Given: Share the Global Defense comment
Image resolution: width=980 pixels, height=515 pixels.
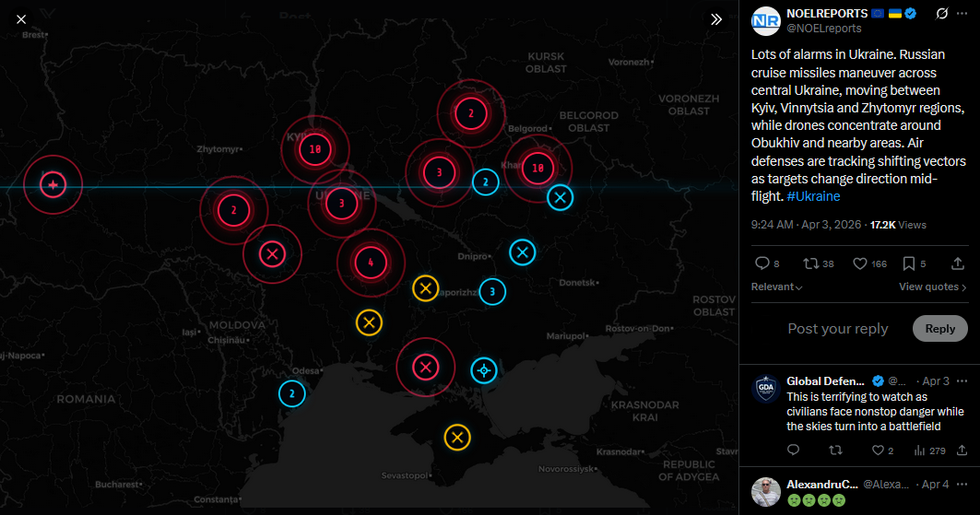Looking at the screenshot, I should 962,451.
